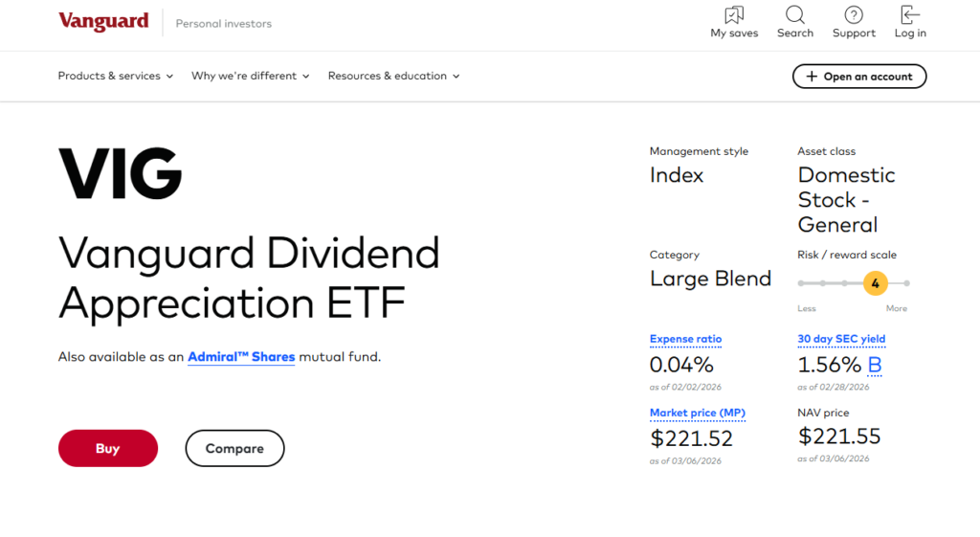Open Search via magnifier icon
Viewport: 980px width, 537px height.
(x=794, y=15)
